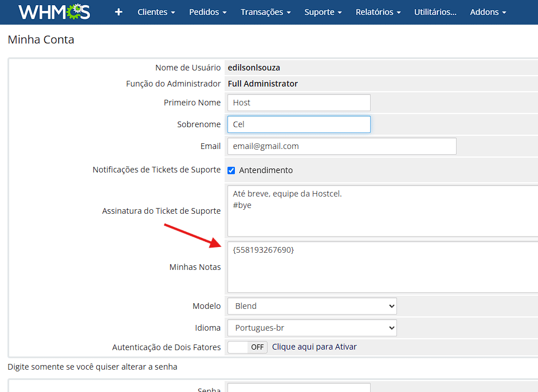Open the Modelo dropdown showing Blend
Image resolution: width=538 pixels, height=392 pixels.
coord(312,306)
